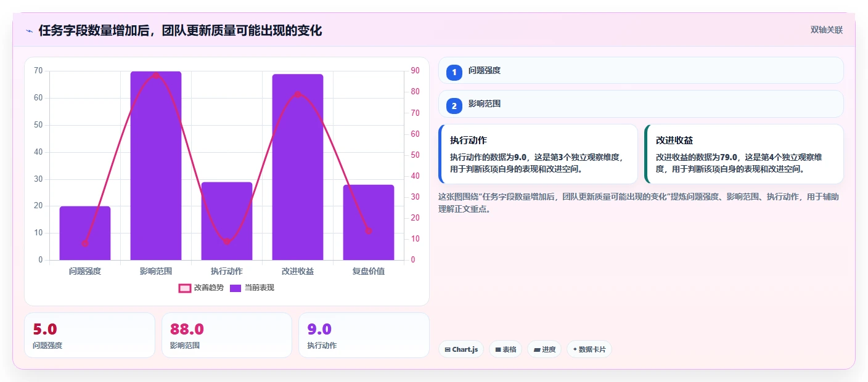Click the 影响范围 bar in the chart

[x=156, y=166]
